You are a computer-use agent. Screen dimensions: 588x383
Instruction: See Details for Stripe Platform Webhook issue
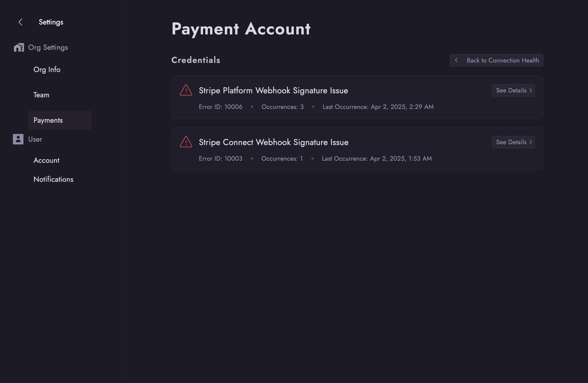click(x=511, y=91)
